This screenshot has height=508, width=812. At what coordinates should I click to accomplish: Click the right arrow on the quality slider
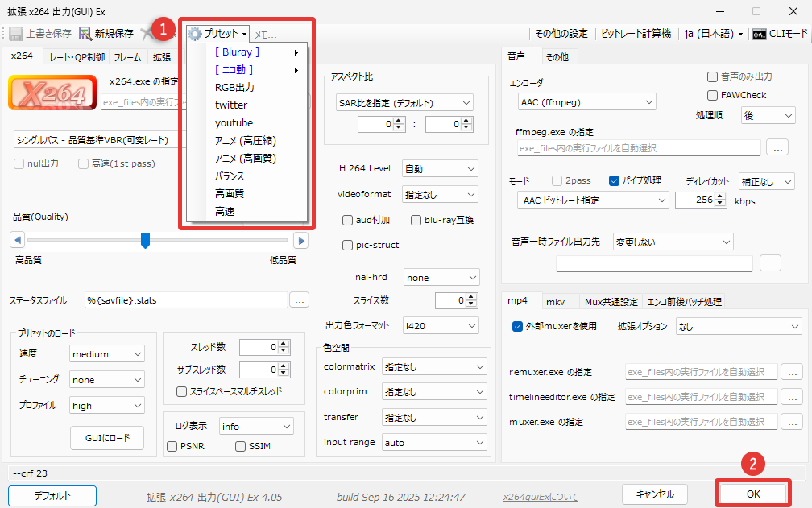pos(300,240)
